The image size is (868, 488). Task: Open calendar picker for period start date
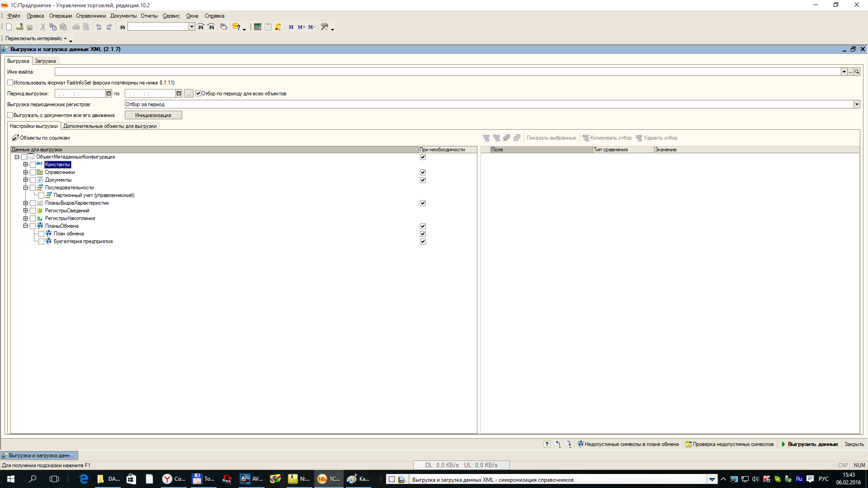click(108, 94)
